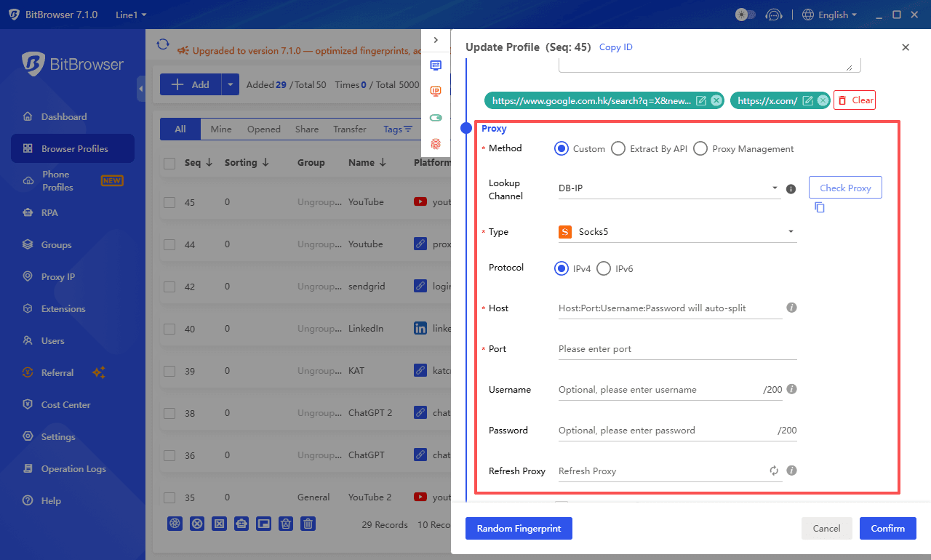931x560 pixels.
Task: Open the Lookup Channel DB-IP dropdown
Action: coord(668,189)
